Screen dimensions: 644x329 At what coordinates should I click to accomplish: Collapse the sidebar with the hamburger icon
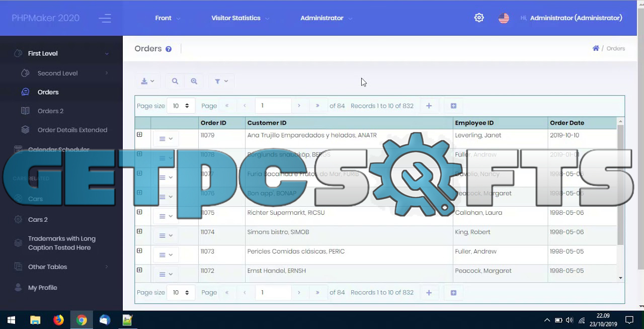point(105,18)
